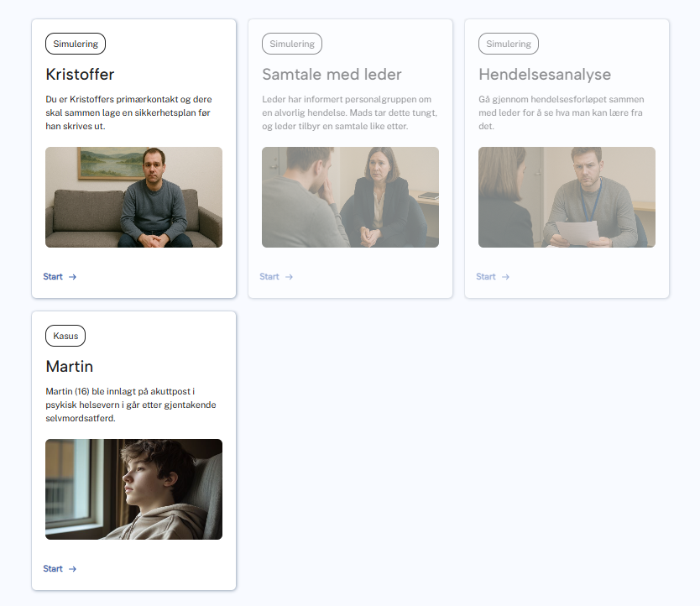Click the Simulering badge on Kristoffer card

click(76, 44)
